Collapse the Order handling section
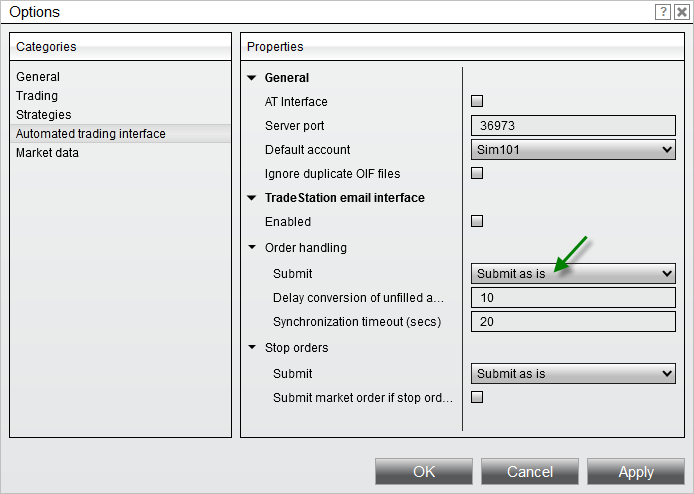The width and height of the screenshot is (694, 494). (x=252, y=248)
